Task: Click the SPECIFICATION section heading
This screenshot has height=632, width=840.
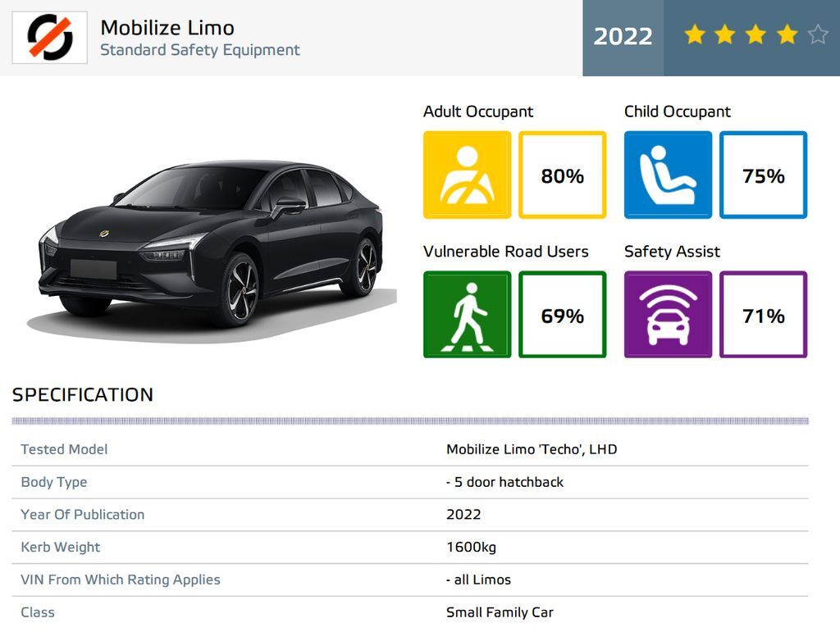Action: point(83,394)
